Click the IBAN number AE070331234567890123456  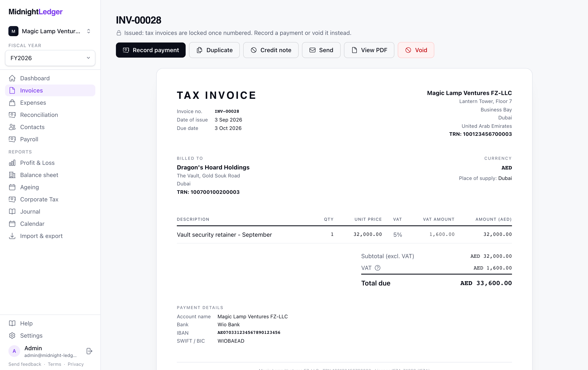pos(249,333)
